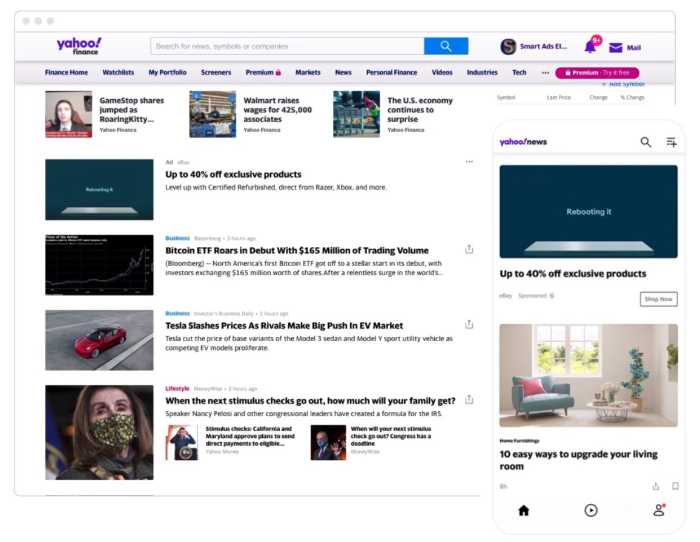Viewport: 700px width, 542px height.
Task: Open the My Portfolio tab
Action: [167, 72]
